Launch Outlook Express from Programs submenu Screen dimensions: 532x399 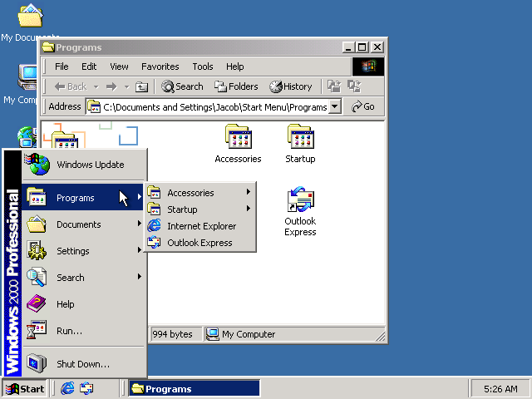coord(200,243)
